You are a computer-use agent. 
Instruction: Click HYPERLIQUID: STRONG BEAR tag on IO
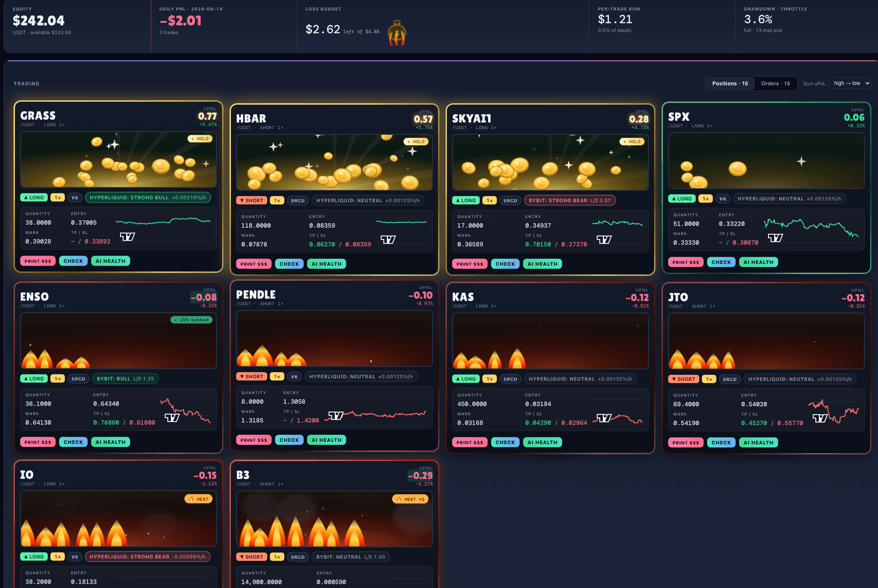click(x=148, y=557)
